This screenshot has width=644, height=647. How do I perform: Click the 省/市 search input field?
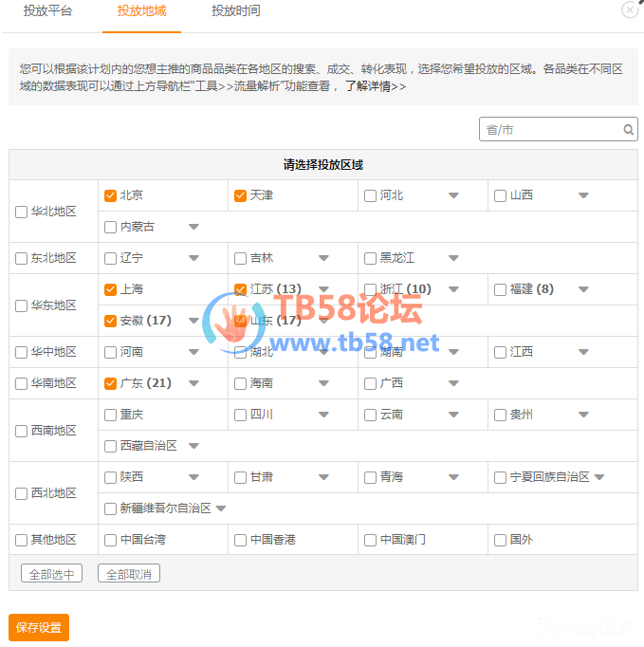tap(550, 130)
